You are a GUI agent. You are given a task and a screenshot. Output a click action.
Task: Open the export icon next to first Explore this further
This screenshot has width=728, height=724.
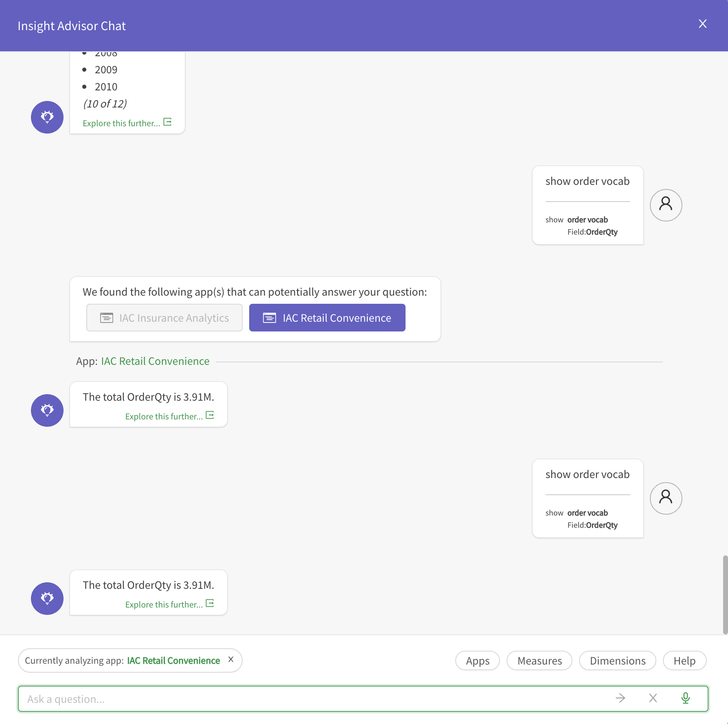tap(167, 122)
